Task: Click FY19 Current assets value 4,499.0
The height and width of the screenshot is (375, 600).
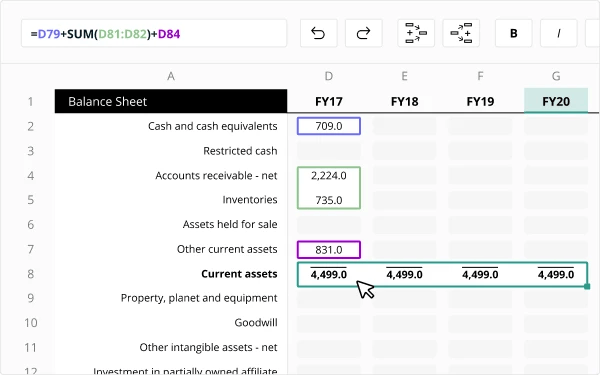Action: [480, 274]
